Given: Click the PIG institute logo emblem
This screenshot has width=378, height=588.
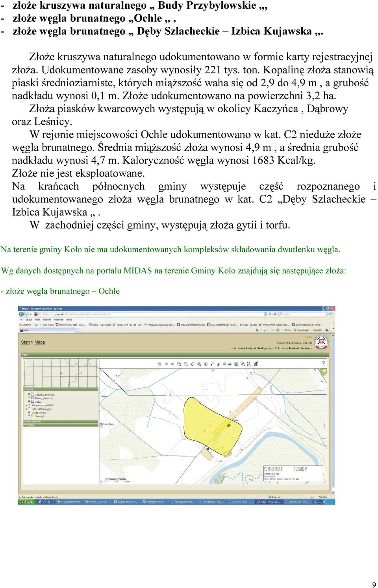Looking at the screenshot, I should click(322, 342).
